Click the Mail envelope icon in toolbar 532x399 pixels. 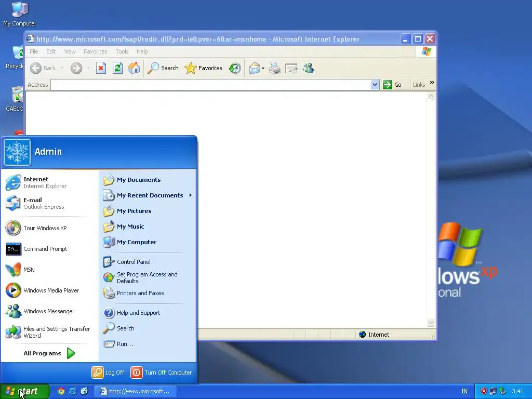(x=254, y=68)
